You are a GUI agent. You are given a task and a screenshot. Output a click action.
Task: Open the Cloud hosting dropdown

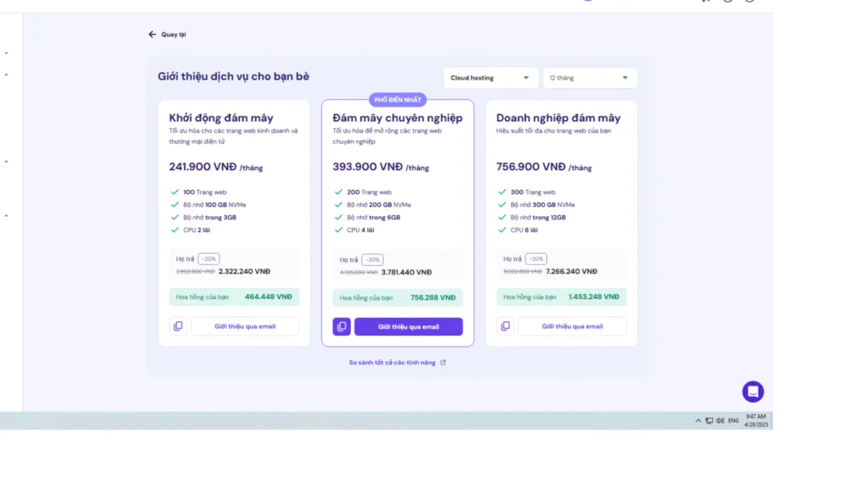coord(490,78)
